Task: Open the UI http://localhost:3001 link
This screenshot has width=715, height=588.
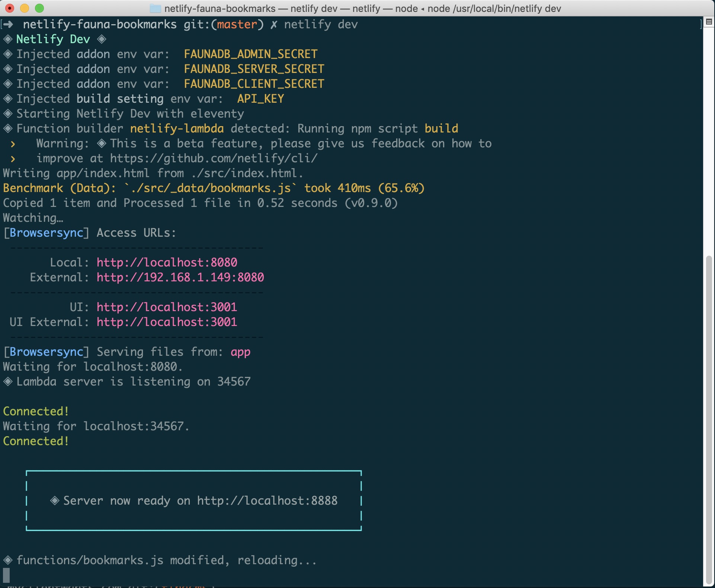Action: tap(167, 307)
